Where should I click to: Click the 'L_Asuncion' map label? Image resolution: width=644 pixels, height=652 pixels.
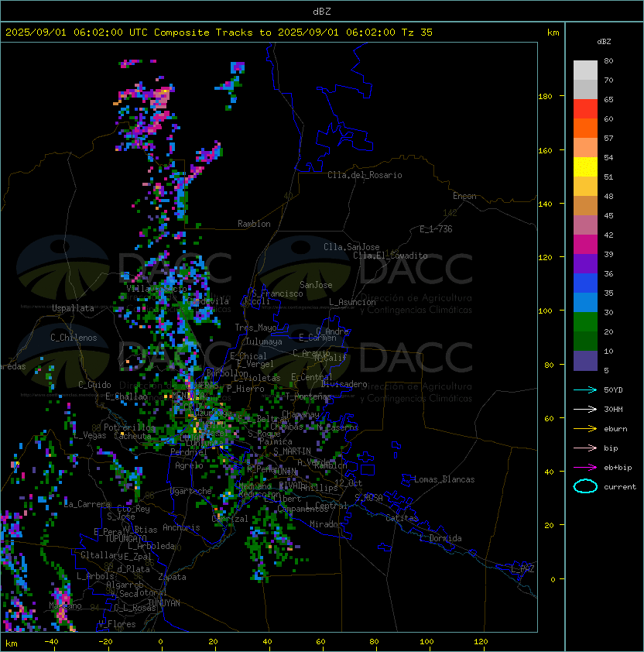coord(352,302)
